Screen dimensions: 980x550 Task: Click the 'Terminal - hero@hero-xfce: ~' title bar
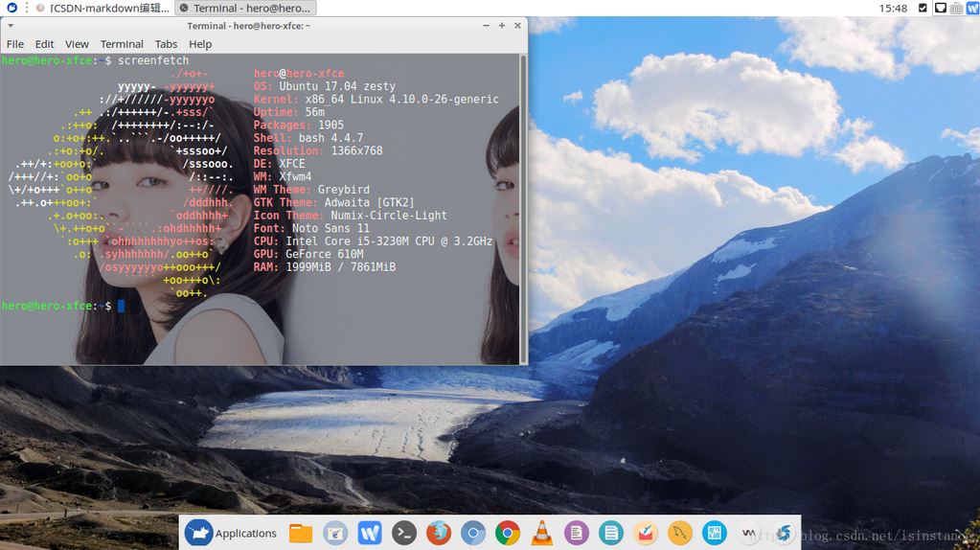[x=249, y=26]
